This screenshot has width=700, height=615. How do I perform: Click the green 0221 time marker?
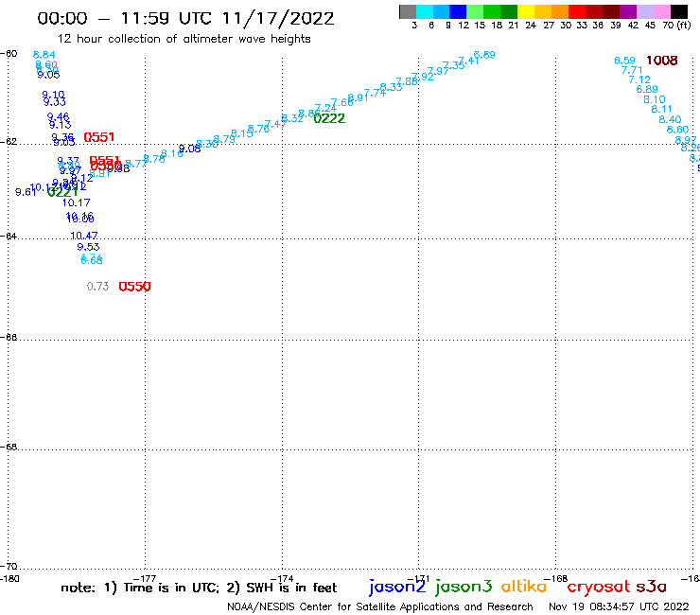pyautogui.click(x=62, y=192)
